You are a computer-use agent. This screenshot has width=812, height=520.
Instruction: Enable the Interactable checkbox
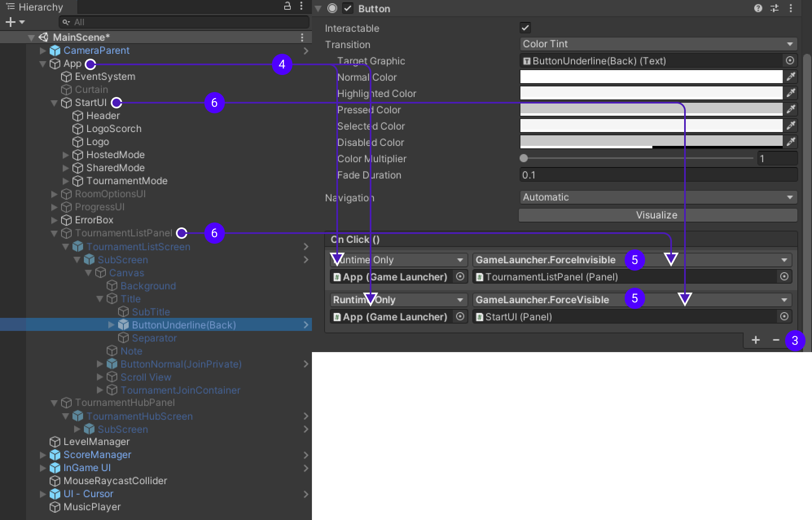coord(524,27)
